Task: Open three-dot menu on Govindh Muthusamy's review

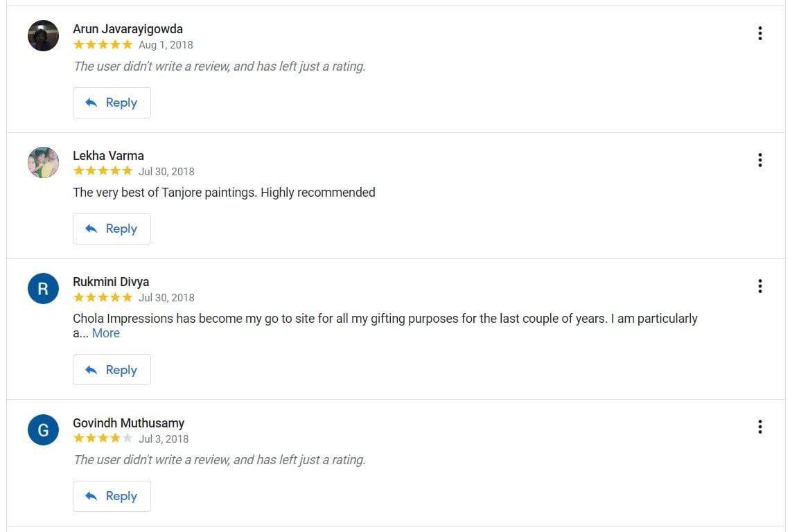Action: [x=760, y=427]
